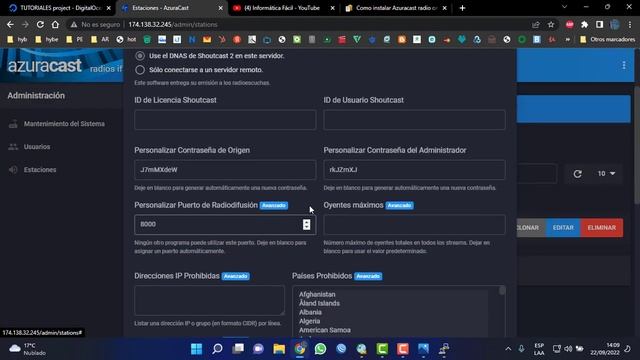Click the refresh table icon
640x360 pixels.
click(577, 174)
